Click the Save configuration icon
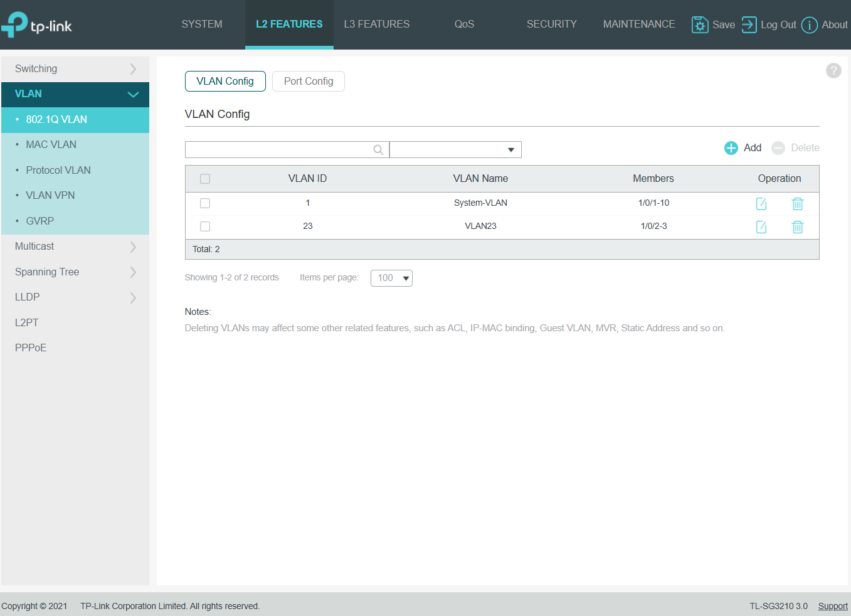The image size is (851, 616). (x=699, y=24)
